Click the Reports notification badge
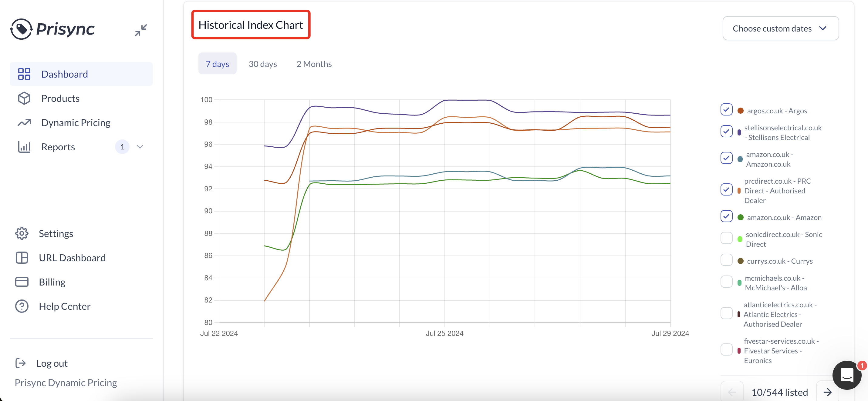This screenshot has width=868, height=401. point(122,147)
